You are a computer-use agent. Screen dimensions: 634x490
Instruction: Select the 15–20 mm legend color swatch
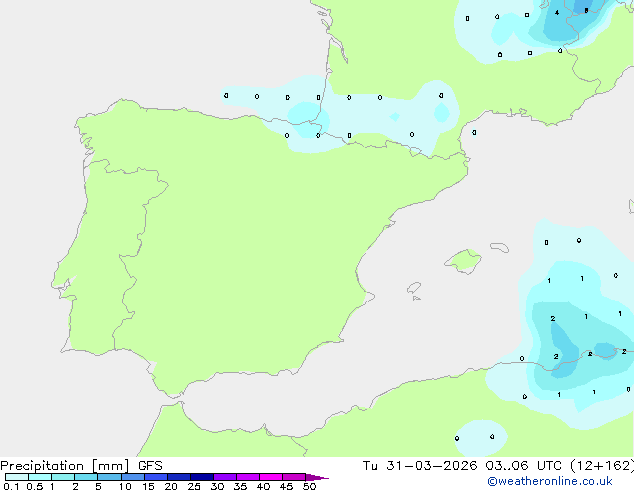point(156,477)
